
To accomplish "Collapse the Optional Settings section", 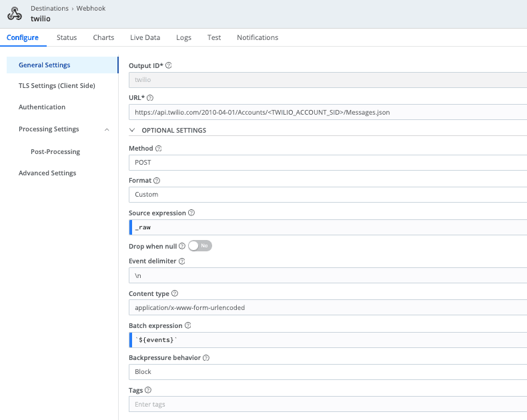I will pos(132,131).
